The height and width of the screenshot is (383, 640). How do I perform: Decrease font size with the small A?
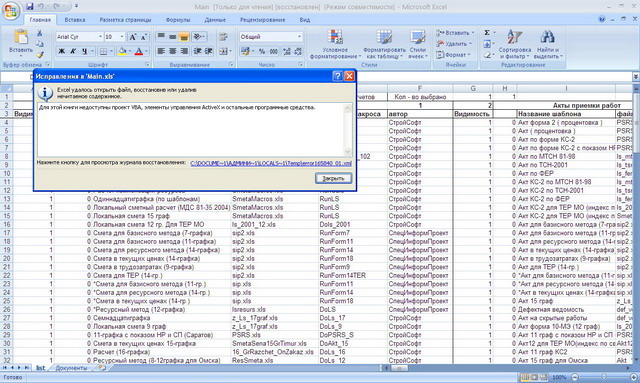point(144,37)
